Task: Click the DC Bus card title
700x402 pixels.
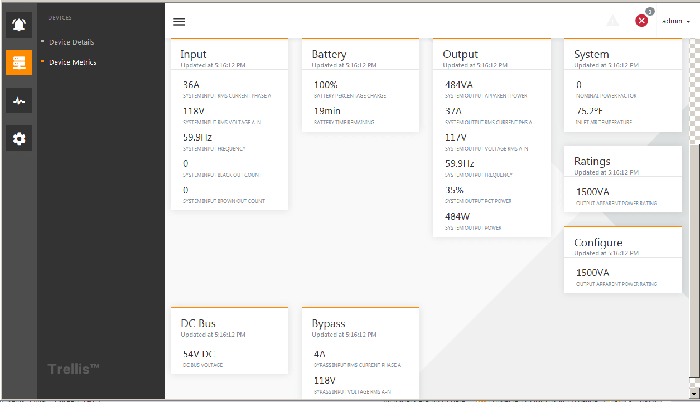Action: (200, 324)
